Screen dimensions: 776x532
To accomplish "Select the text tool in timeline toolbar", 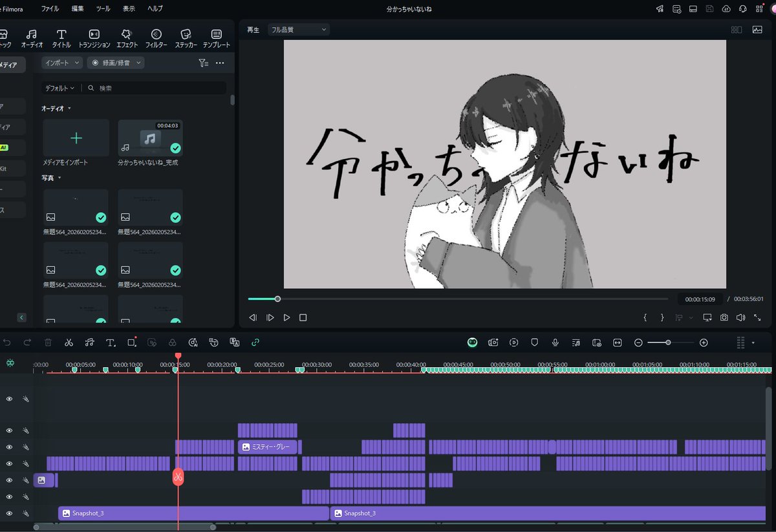I will pyautogui.click(x=111, y=343).
